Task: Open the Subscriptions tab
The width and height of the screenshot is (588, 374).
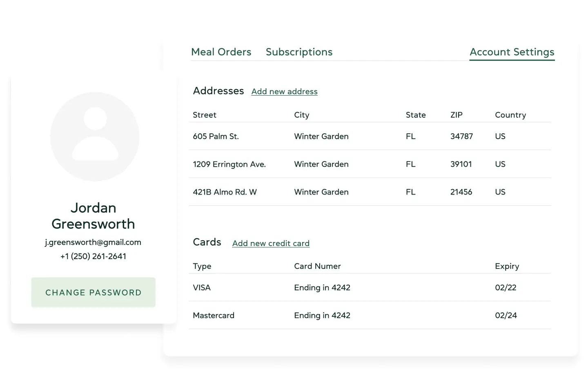Action: (299, 52)
